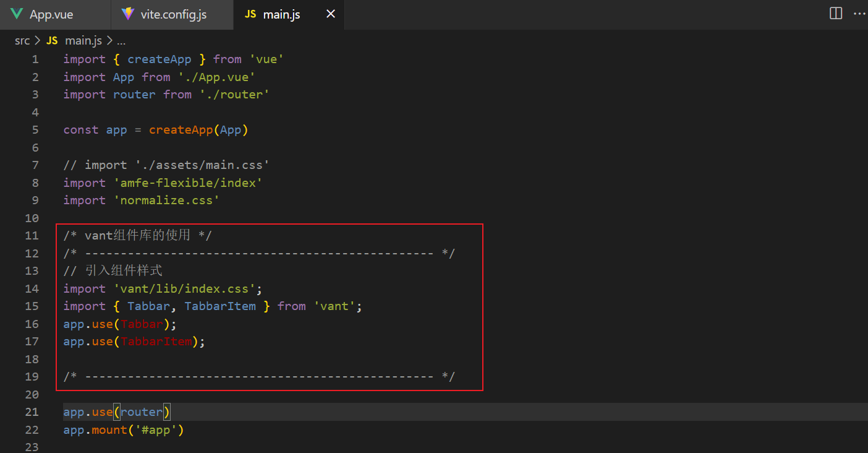Click the Vue icon on the App.vue tab
This screenshot has height=453, width=868.
point(17,14)
